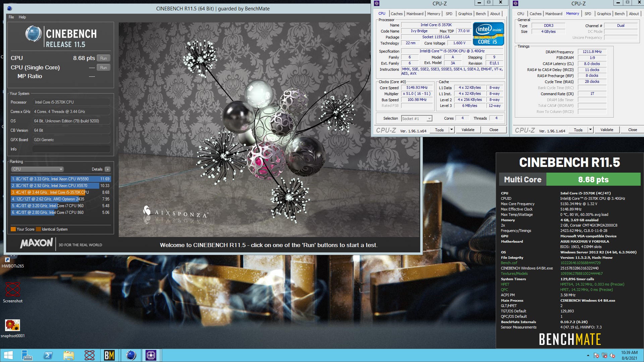The image size is (644, 362).
Task: Switch to CPU tab in second CPU-Z
Action: pyautogui.click(x=521, y=14)
